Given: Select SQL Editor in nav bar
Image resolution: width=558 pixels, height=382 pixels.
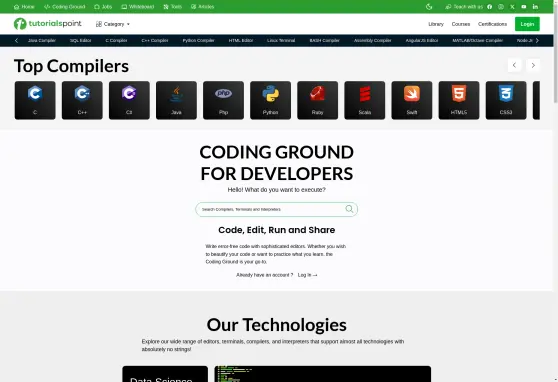Looking at the screenshot, I should (x=81, y=40).
